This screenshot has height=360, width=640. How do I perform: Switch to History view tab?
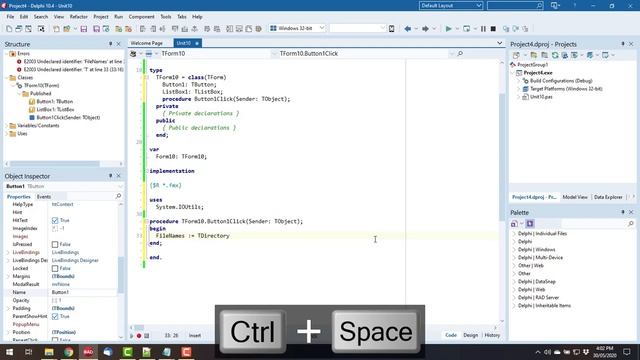492,335
